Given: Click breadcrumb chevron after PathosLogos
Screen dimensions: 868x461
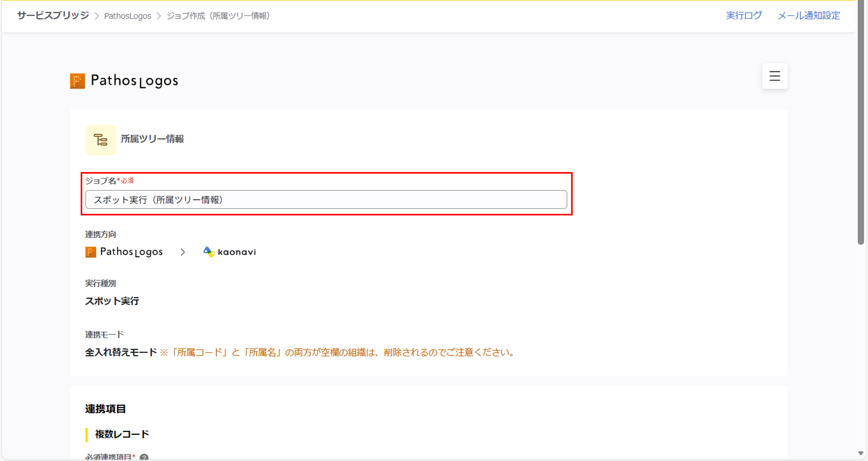Looking at the screenshot, I should pyautogui.click(x=159, y=16).
